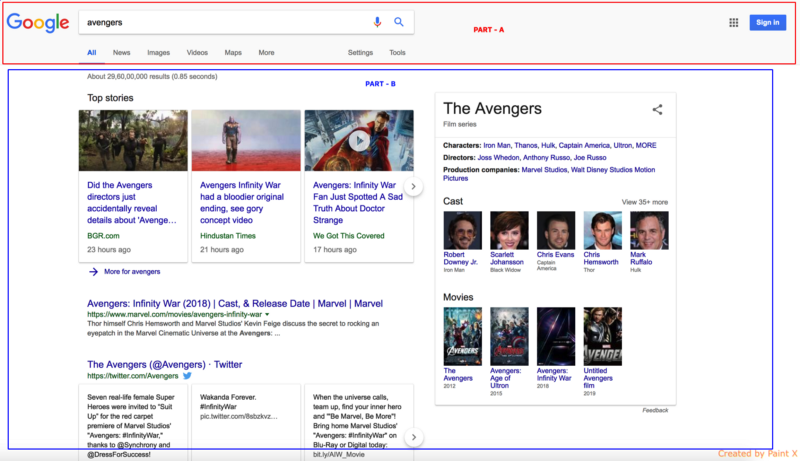The image size is (800, 461).
Task: Click the pic.twitter.com link in Wakanda tweet
Action: coord(238,417)
